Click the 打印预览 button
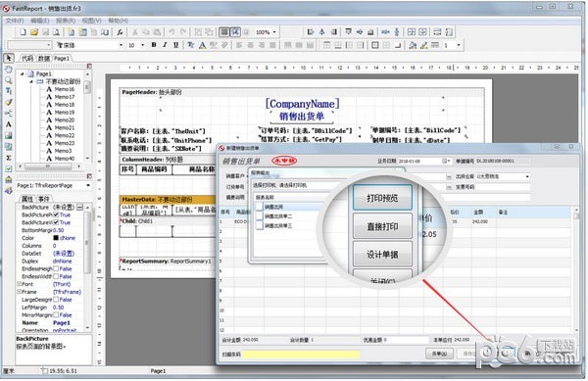Image resolution: width=588 pixels, height=381 pixels. (x=382, y=198)
